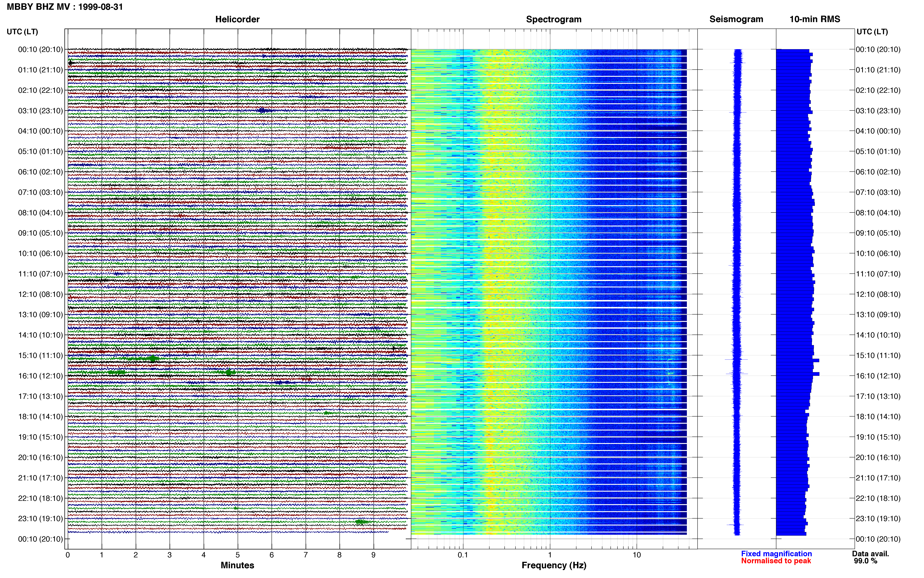Click left time label '23:10 (19:10)'

click(x=41, y=519)
